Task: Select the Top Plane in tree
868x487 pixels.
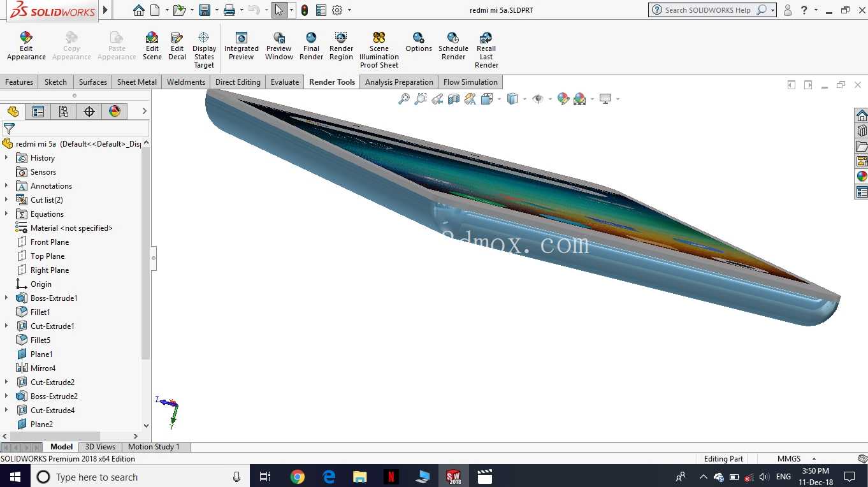Action: coord(47,256)
